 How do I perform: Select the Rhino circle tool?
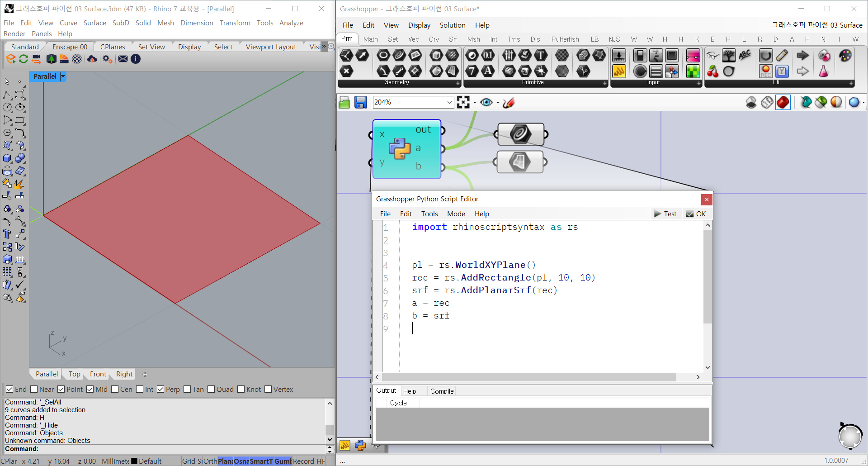tap(7, 107)
